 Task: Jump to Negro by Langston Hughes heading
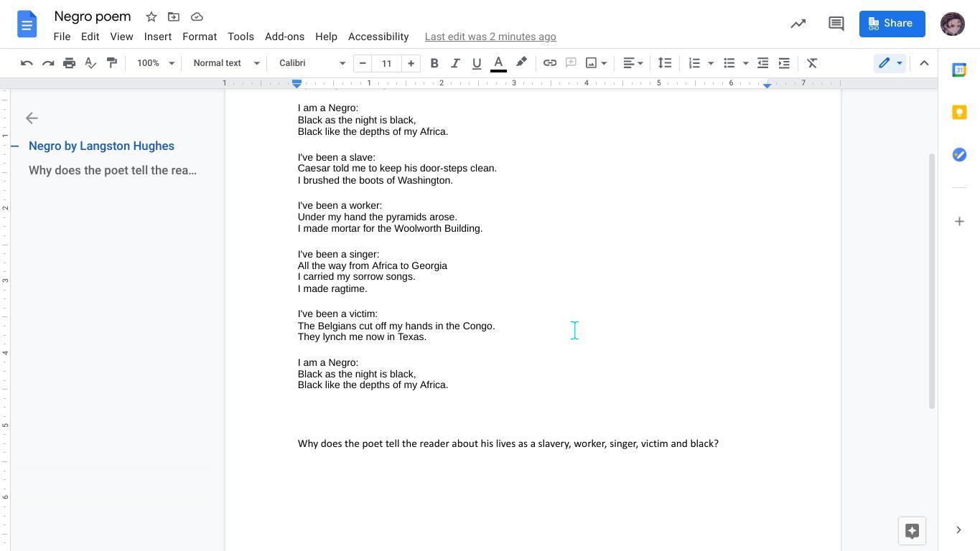[x=101, y=146]
